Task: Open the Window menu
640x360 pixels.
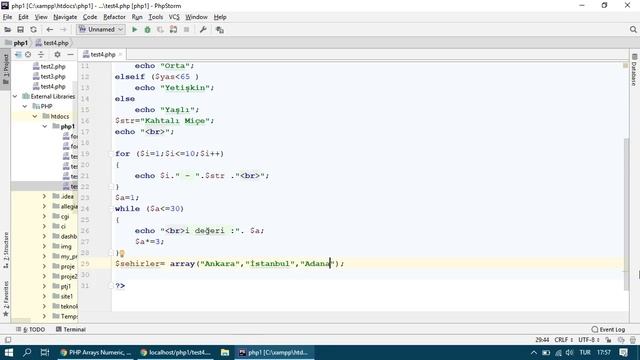Action: click(196, 17)
